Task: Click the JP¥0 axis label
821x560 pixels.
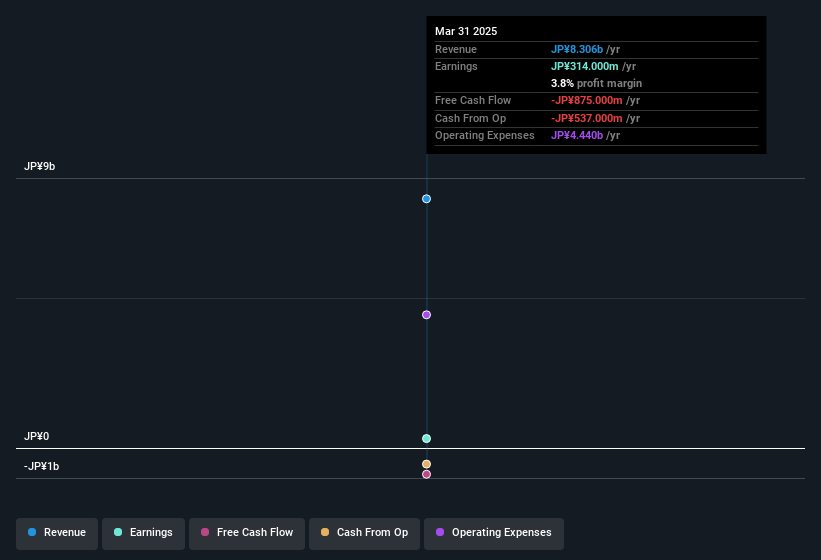Action: pyautogui.click(x=36, y=436)
